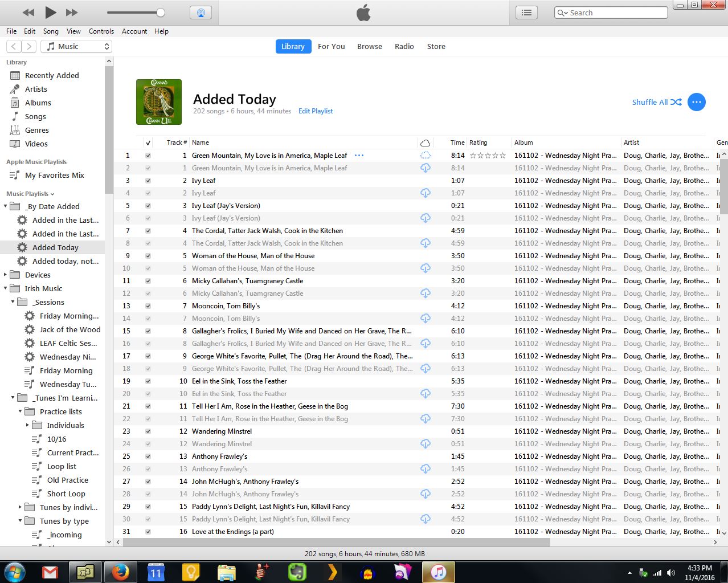The width and height of the screenshot is (728, 583).
Task: Collapse the _Sessions folder
Action: coord(13,302)
